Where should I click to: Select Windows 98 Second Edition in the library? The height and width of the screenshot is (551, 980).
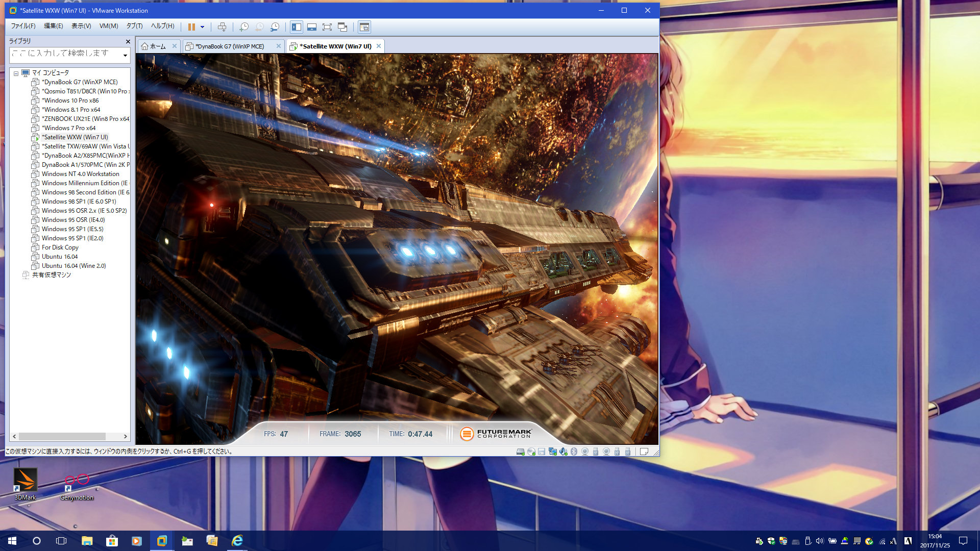(x=81, y=192)
